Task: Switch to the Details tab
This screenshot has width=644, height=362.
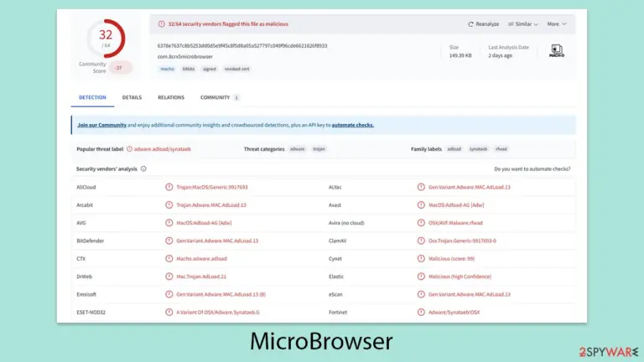Action: tap(132, 98)
